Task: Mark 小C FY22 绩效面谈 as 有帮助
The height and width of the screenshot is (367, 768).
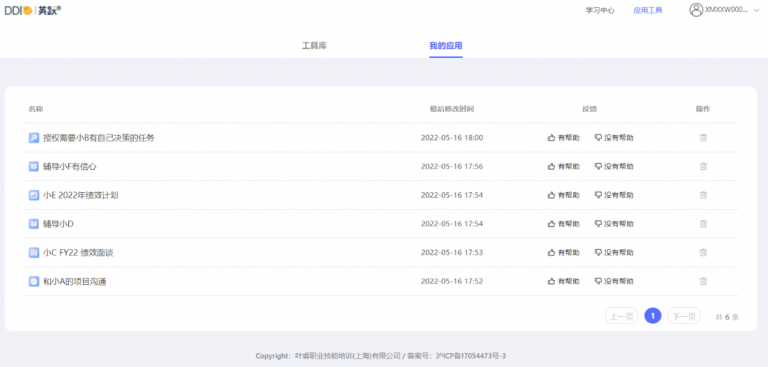Action: [563, 253]
